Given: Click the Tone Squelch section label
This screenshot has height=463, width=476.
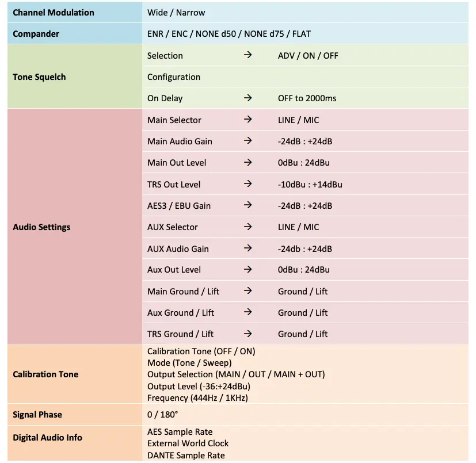Looking at the screenshot, I should 39,77.
